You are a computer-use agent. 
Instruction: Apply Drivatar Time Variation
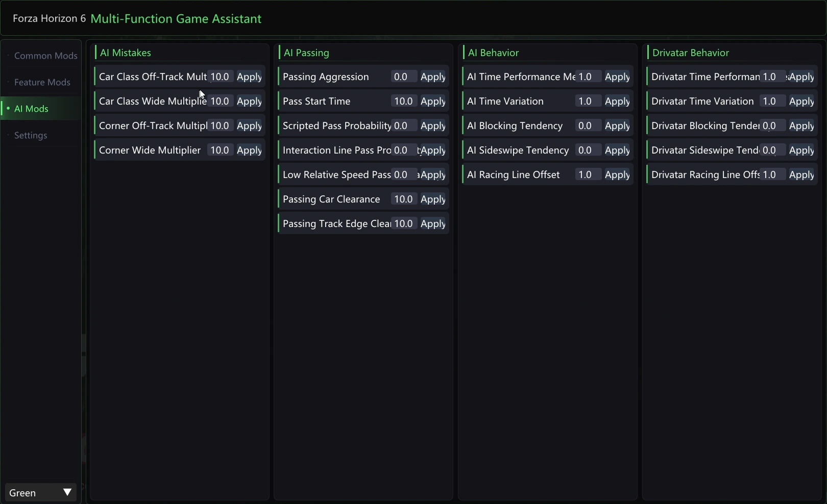point(801,101)
